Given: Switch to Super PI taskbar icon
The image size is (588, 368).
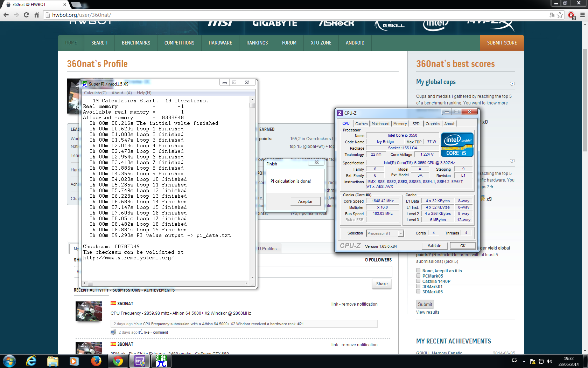Looking at the screenshot, I should pos(161,361).
